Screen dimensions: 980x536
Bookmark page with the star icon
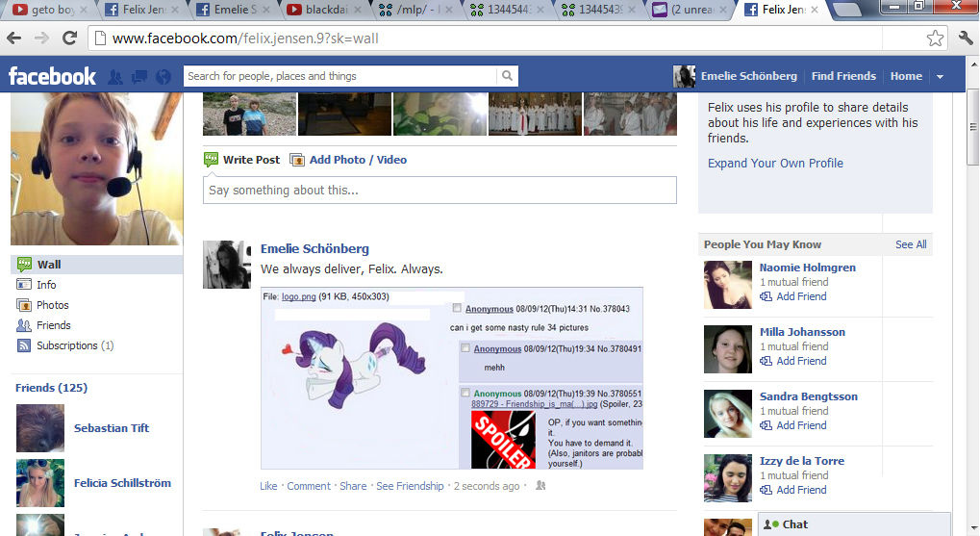tap(935, 38)
